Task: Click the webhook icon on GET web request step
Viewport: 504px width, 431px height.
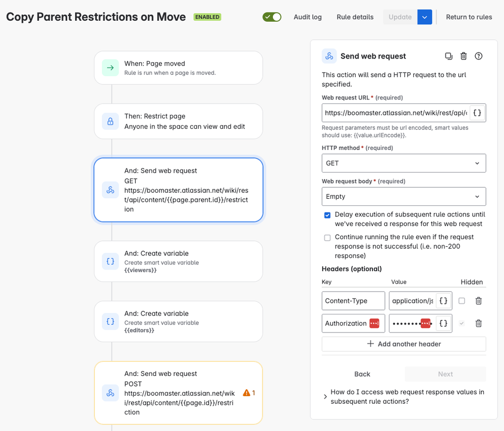Action: coord(110,190)
